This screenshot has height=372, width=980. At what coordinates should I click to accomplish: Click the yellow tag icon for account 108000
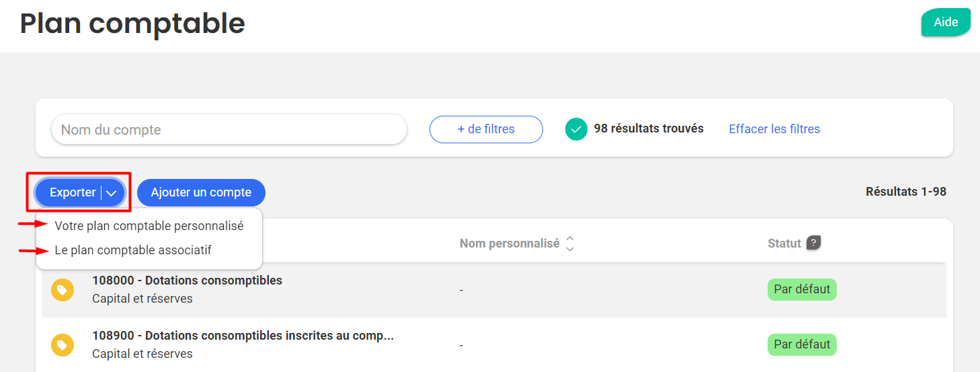coord(63,290)
